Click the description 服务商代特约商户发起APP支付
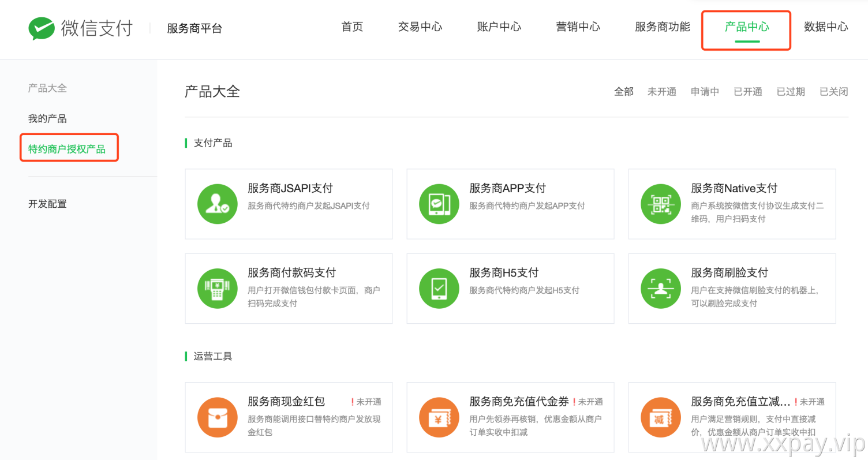The image size is (868, 460). (527, 206)
